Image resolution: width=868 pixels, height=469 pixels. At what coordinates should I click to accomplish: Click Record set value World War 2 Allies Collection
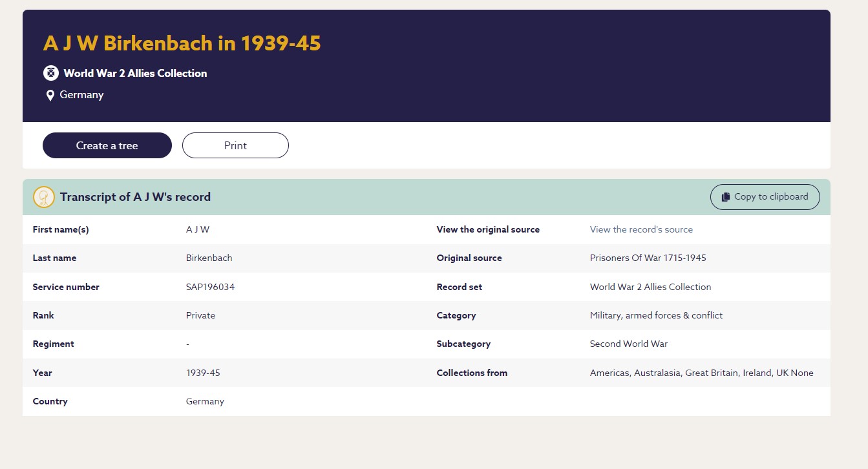click(x=650, y=287)
